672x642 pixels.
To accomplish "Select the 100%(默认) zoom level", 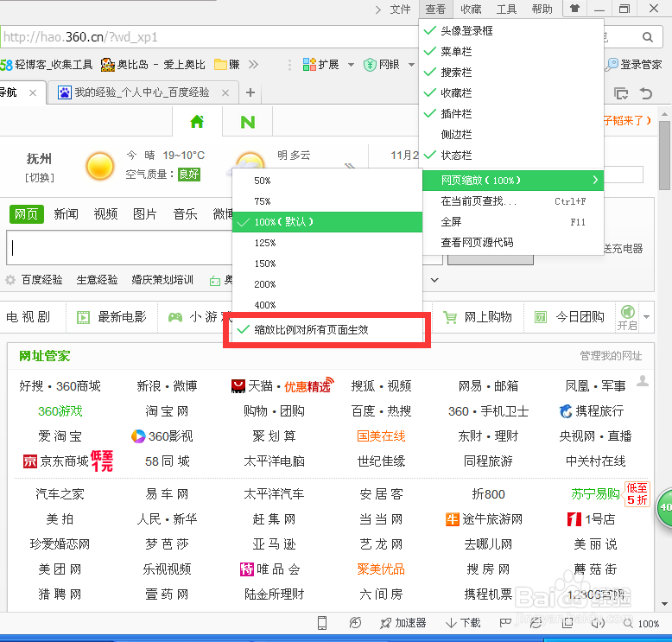I will (x=327, y=222).
